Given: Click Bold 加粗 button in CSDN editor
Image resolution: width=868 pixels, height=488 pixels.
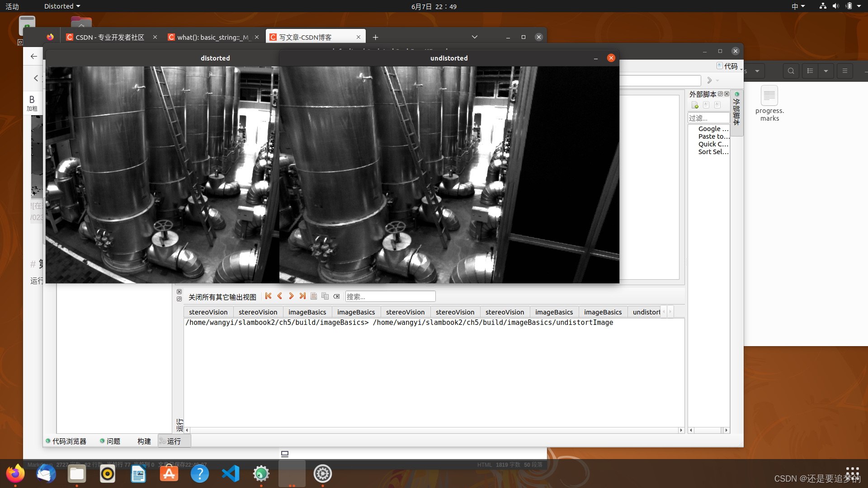Looking at the screenshot, I should (32, 103).
